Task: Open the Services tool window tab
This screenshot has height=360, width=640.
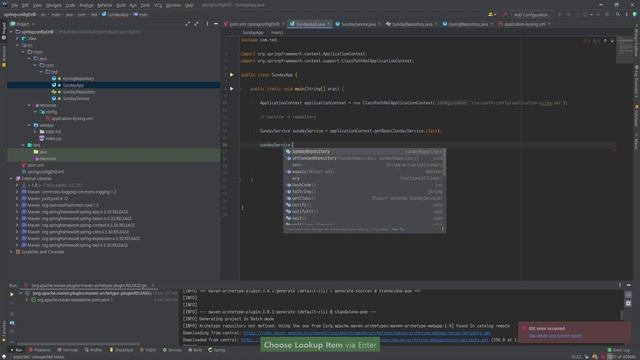Action: (x=172, y=350)
